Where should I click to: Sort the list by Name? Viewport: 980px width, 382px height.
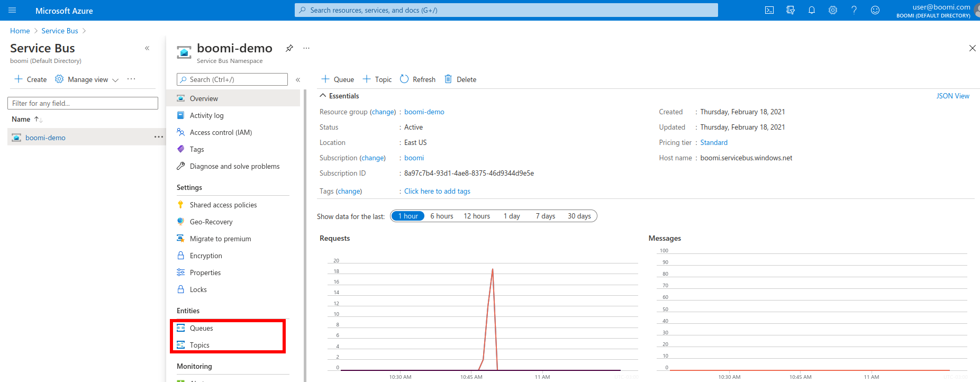(x=27, y=119)
